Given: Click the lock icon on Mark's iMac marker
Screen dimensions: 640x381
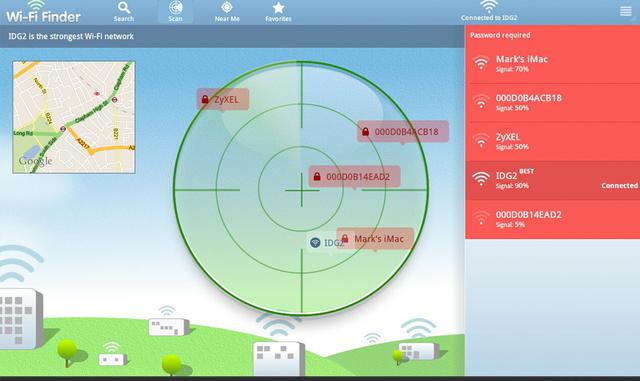Looking at the screenshot, I should click(345, 238).
